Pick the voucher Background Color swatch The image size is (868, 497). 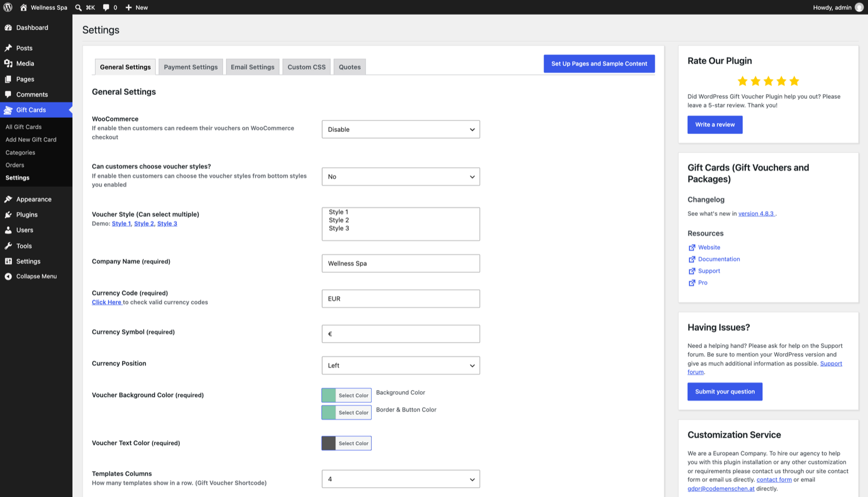[329, 395]
